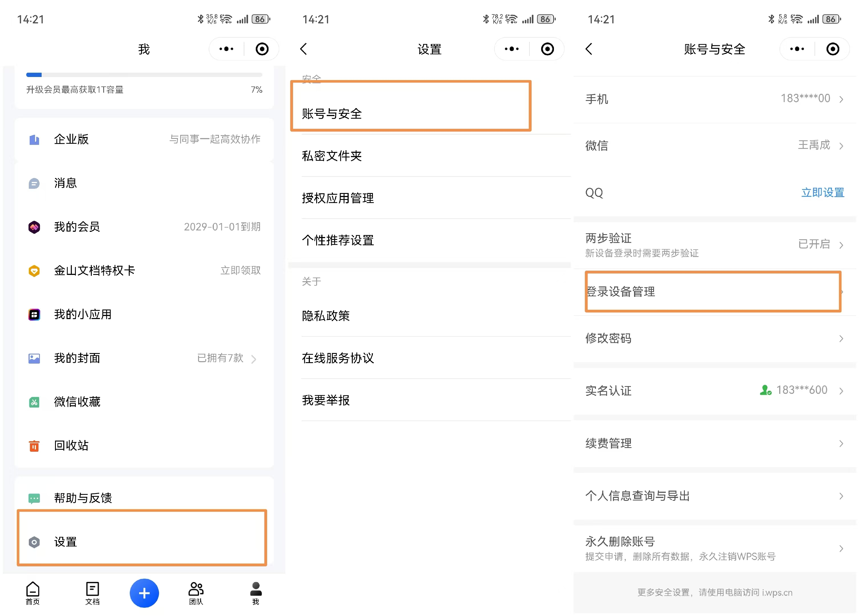
Task: Tap 提交申请,删除所有数据 description
Action: (680, 556)
